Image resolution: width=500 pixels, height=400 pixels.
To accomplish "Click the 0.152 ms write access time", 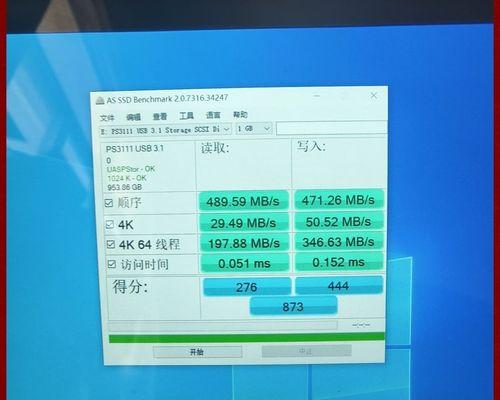I will click(339, 262).
